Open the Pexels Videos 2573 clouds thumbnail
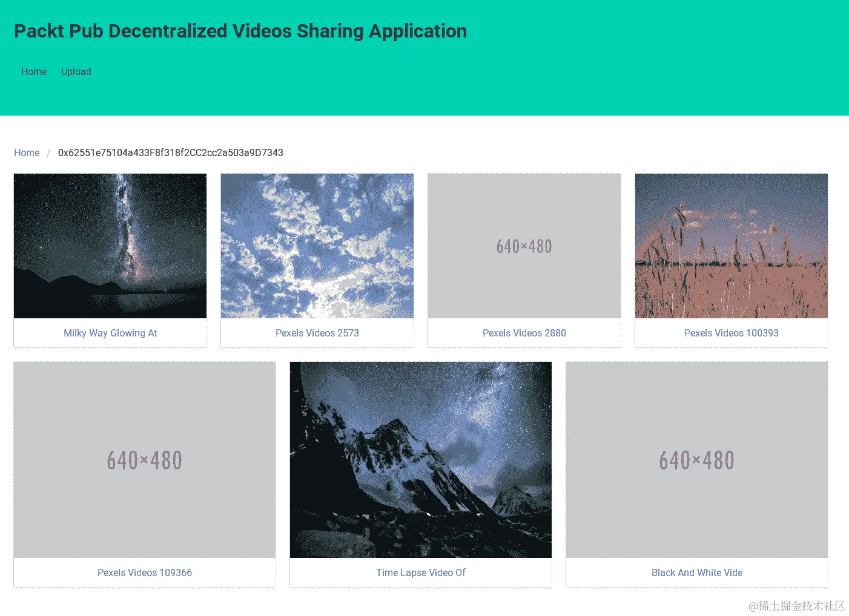Viewport: 849px width, 616px height. coord(317,246)
